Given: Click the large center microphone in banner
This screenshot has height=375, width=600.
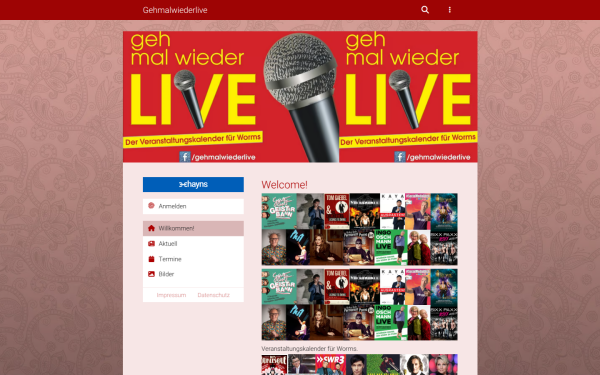Looking at the screenshot, I should point(302,98).
